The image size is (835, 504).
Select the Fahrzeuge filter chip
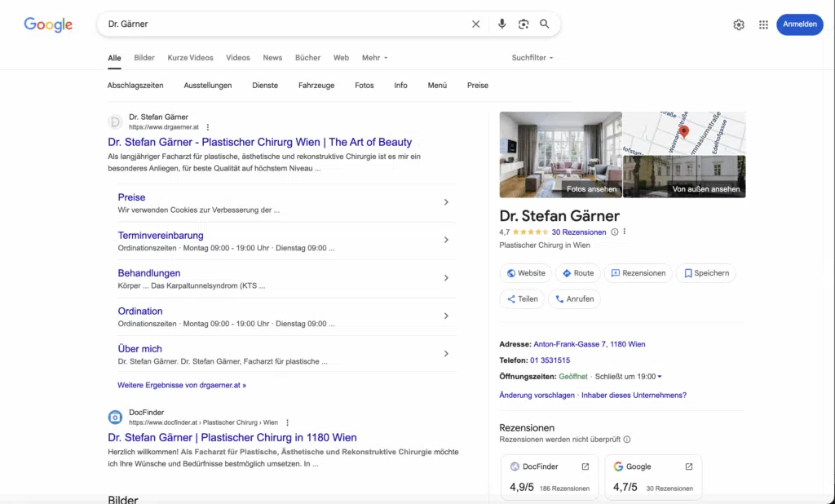[x=316, y=86]
